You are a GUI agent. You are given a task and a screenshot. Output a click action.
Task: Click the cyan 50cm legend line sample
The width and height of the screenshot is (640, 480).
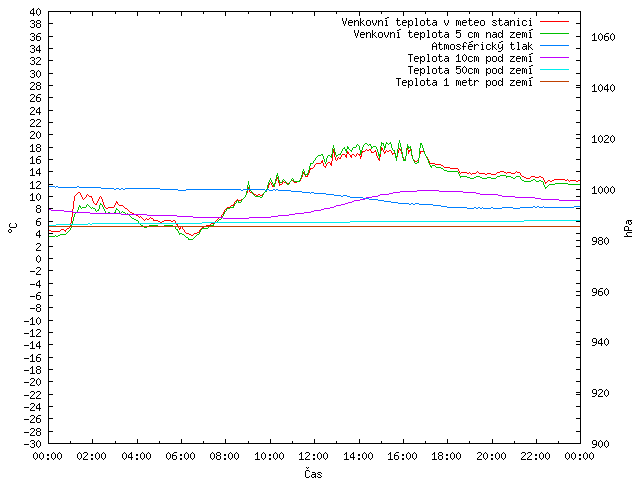tap(554, 70)
